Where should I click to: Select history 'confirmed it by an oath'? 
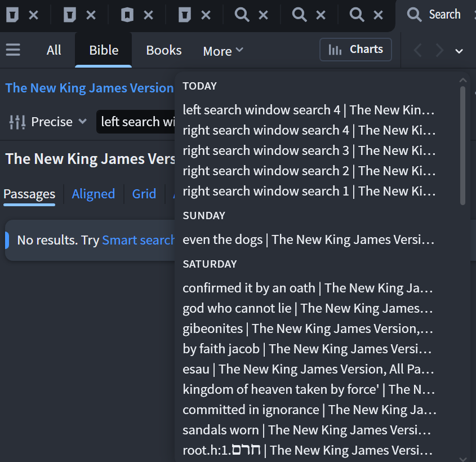click(x=309, y=288)
